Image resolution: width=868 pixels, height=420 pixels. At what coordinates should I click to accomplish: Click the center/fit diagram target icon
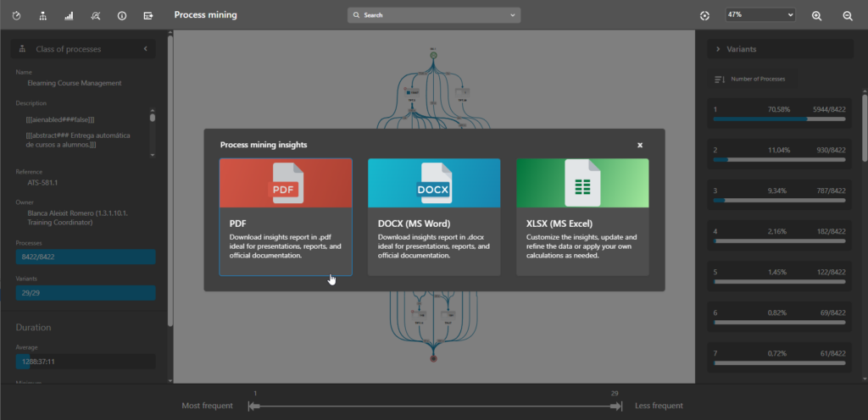coord(704,15)
